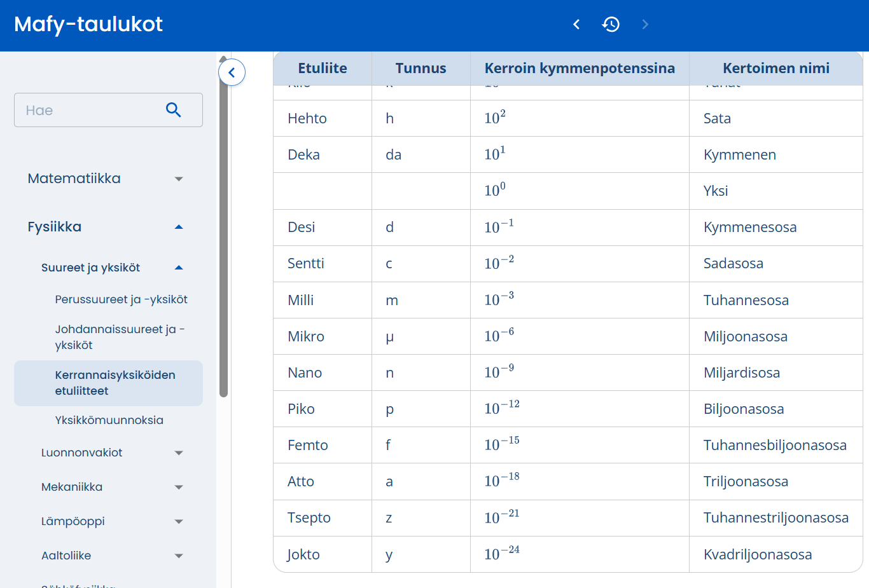This screenshot has width=869, height=588.
Task: Click the Etuliite column header
Action: (x=323, y=68)
